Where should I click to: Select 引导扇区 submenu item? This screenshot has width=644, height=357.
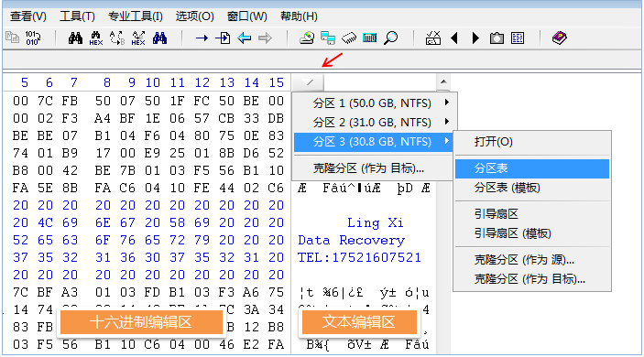tap(532, 214)
